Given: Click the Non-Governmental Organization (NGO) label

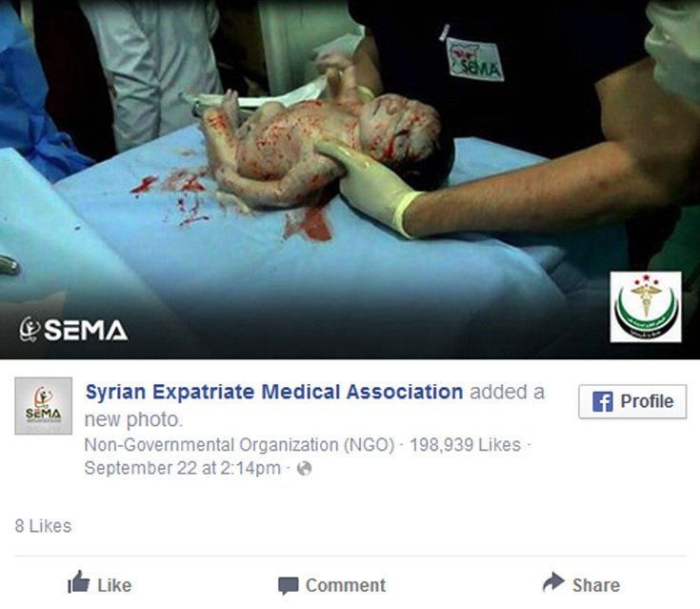Looking at the screenshot, I should (240, 445).
